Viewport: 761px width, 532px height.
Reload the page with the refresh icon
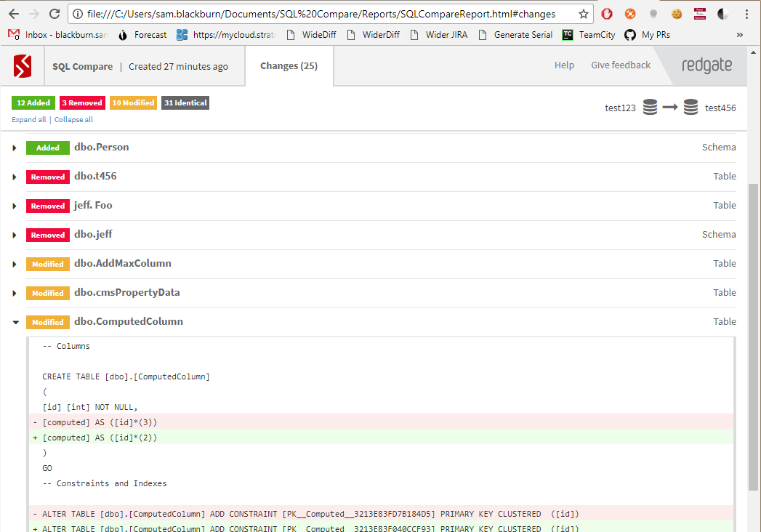click(55, 14)
